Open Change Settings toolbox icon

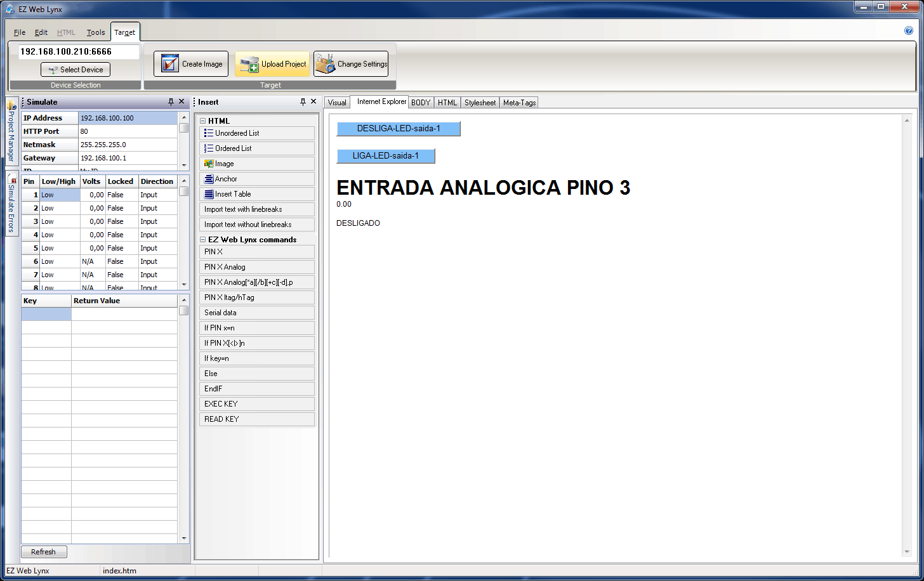point(325,64)
